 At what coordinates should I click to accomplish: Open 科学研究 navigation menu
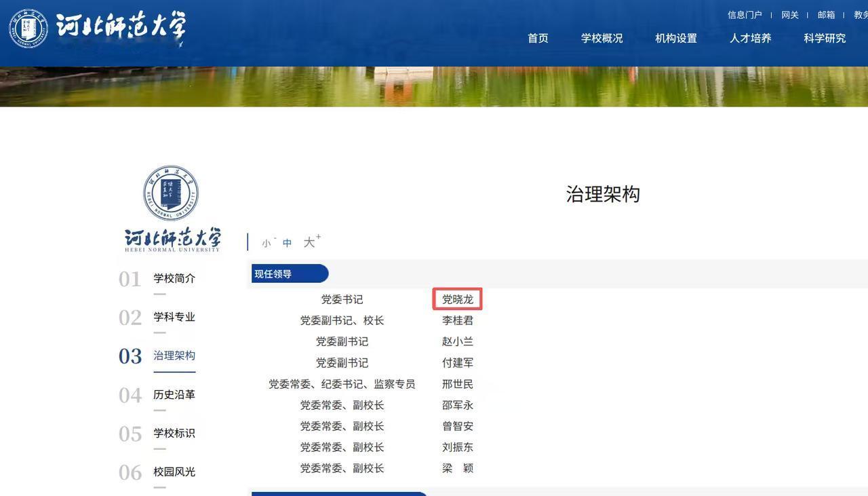point(825,39)
